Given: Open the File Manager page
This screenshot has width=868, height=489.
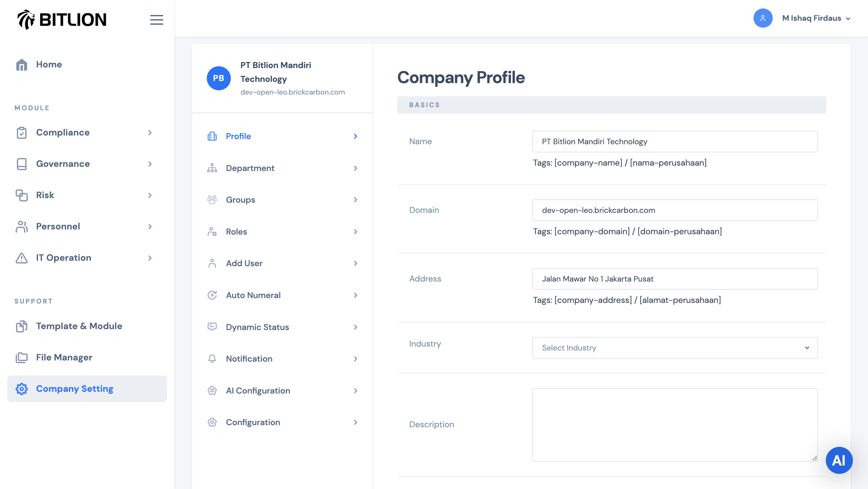Looking at the screenshot, I should coord(87,357).
